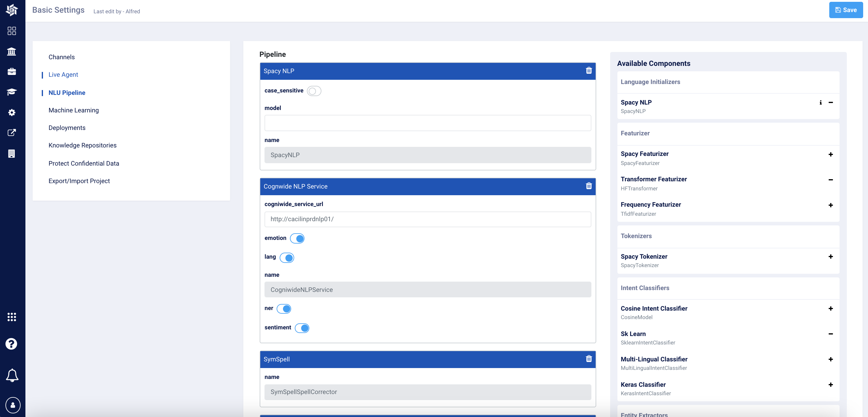The height and width of the screenshot is (417, 868).
Task: Delete the Spacy NLP pipeline component
Action: pos(588,71)
